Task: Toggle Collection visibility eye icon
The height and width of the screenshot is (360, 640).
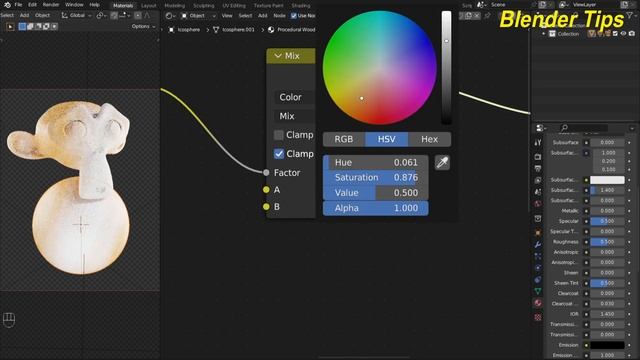Action: click(624, 34)
